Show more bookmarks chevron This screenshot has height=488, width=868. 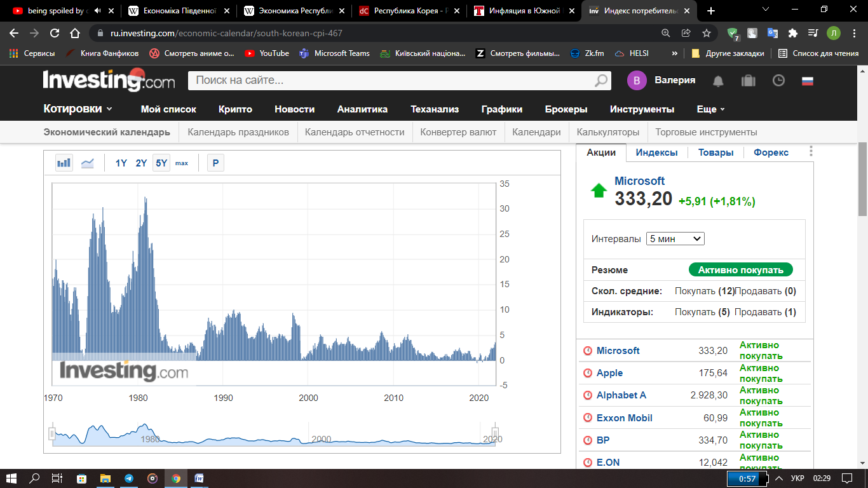tap(674, 53)
